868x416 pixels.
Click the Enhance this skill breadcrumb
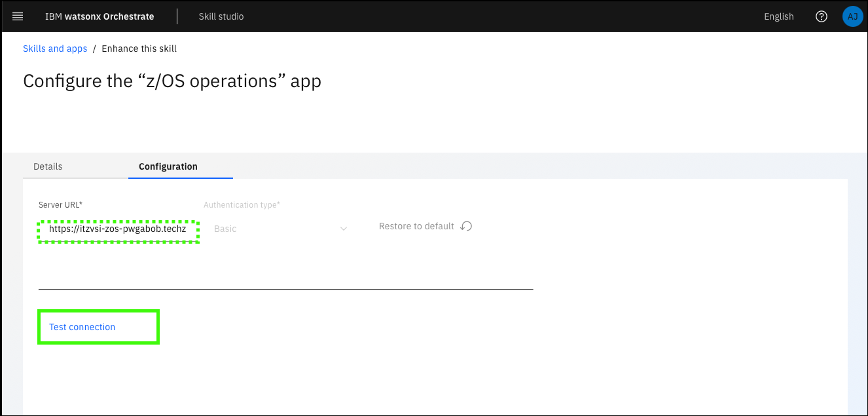[x=139, y=48]
